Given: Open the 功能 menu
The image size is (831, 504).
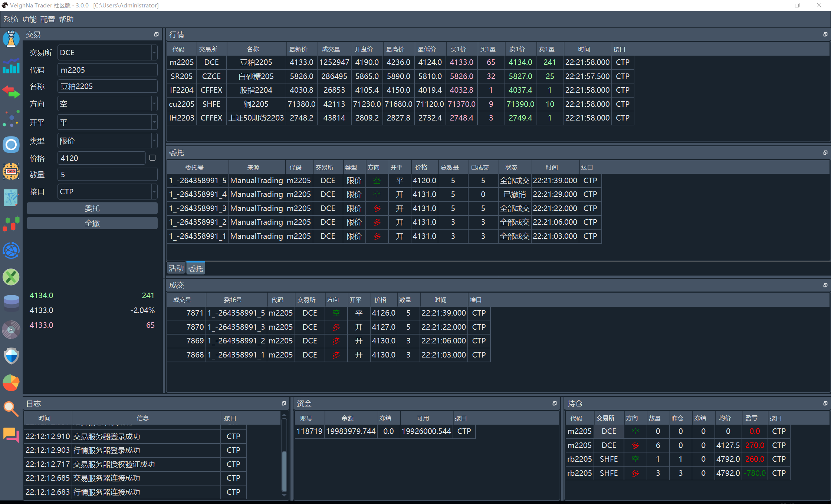Looking at the screenshot, I should pyautogui.click(x=29, y=19).
